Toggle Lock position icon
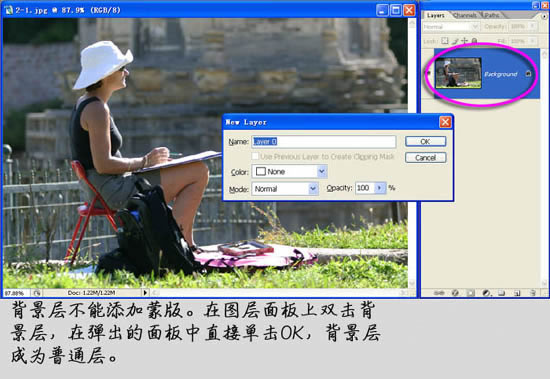 pyautogui.click(x=465, y=41)
